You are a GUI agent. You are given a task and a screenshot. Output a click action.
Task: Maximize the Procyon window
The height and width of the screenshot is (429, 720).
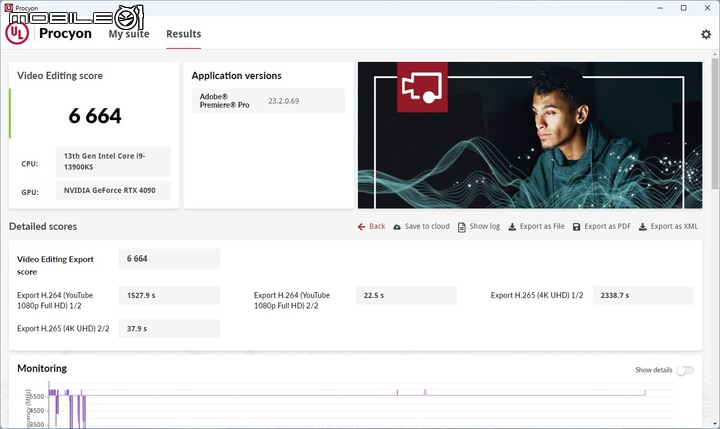click(683, 8)
